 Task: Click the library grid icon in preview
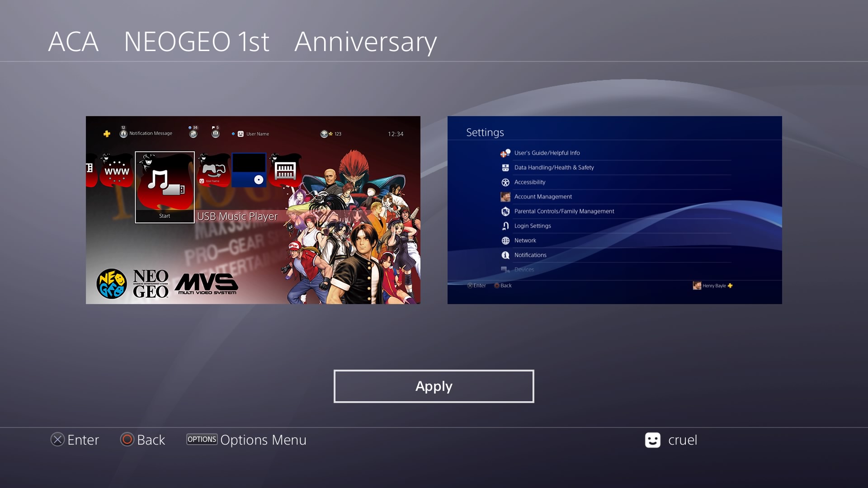285,170
